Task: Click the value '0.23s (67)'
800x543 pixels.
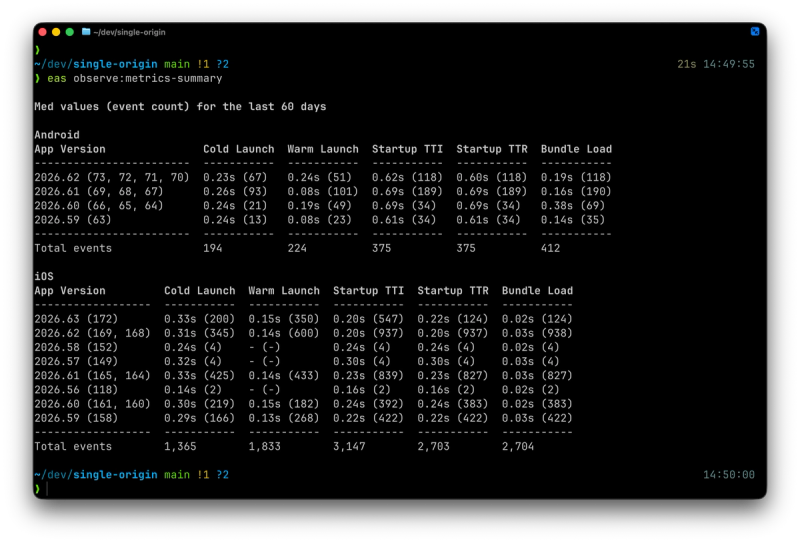Action: [x=235, y=178]
